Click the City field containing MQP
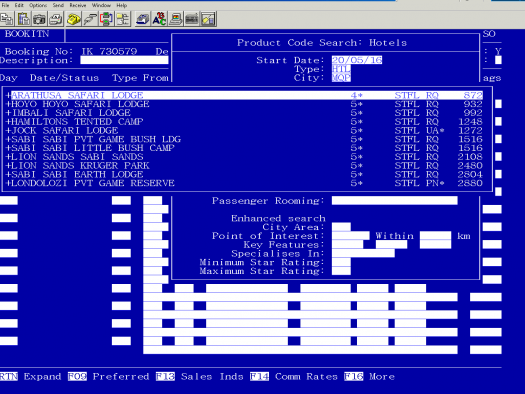The height and width of the screenshot is (394, 525). coord(341,78)
